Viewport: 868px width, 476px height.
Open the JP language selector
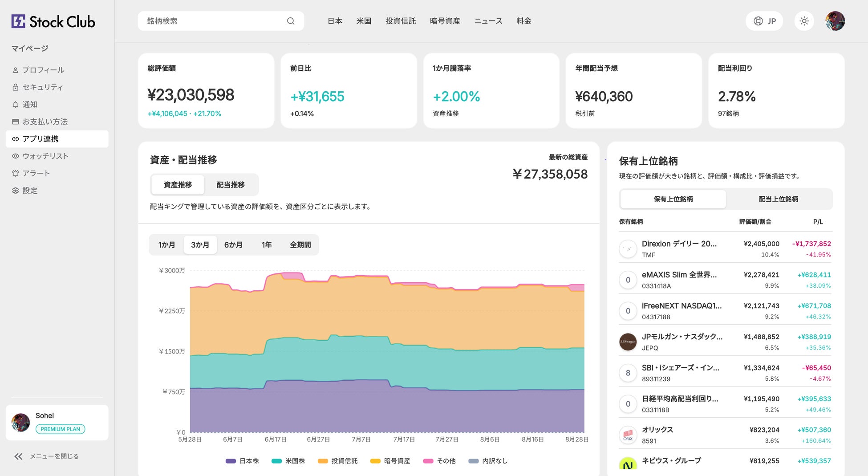pos(764,21)
